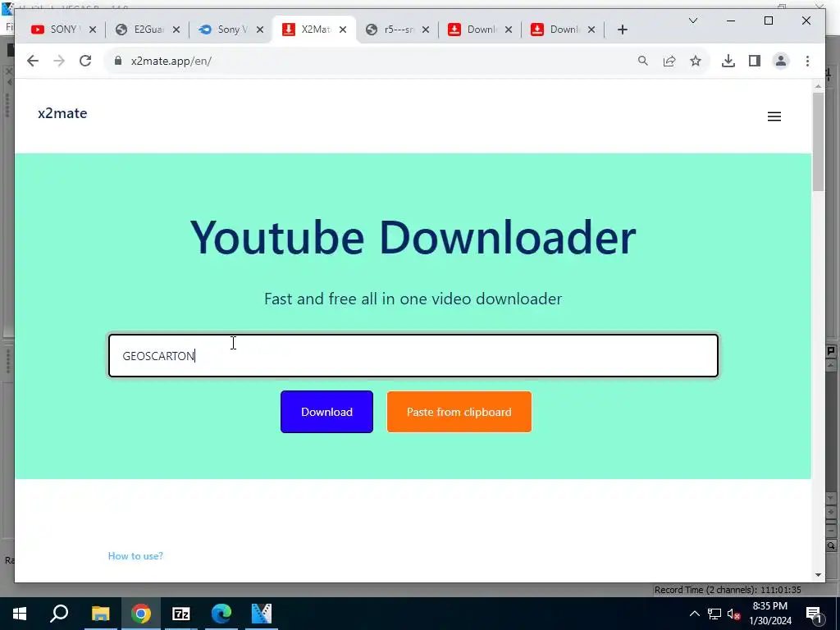This screenshot has width=840, height=630.
Task: Click the x2mate logo link
Action: click(62, 113)
